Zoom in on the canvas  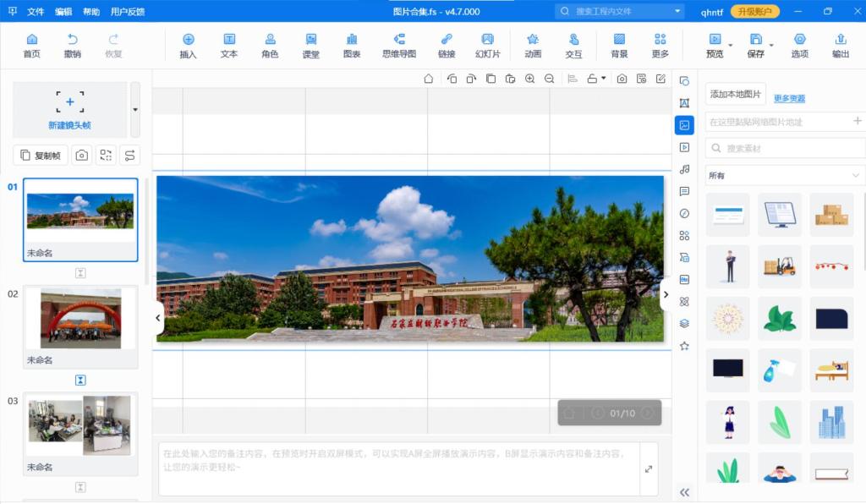coord(529,79)
